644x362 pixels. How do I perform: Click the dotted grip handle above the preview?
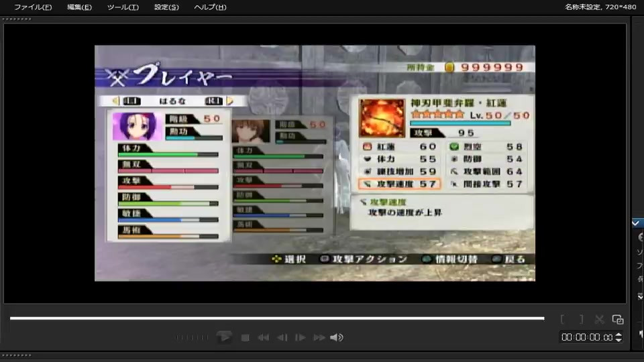coord(17,19)
